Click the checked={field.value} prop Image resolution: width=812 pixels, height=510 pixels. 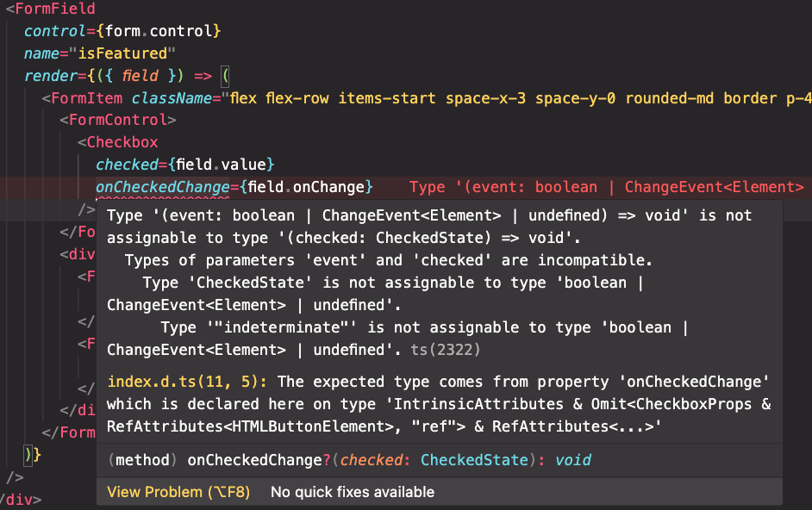(184, 164)
